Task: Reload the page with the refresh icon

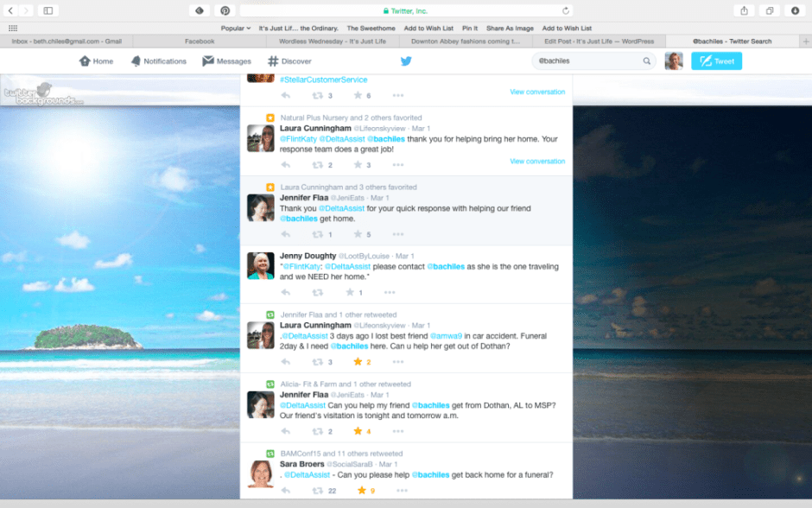Action: pos(566,11)
